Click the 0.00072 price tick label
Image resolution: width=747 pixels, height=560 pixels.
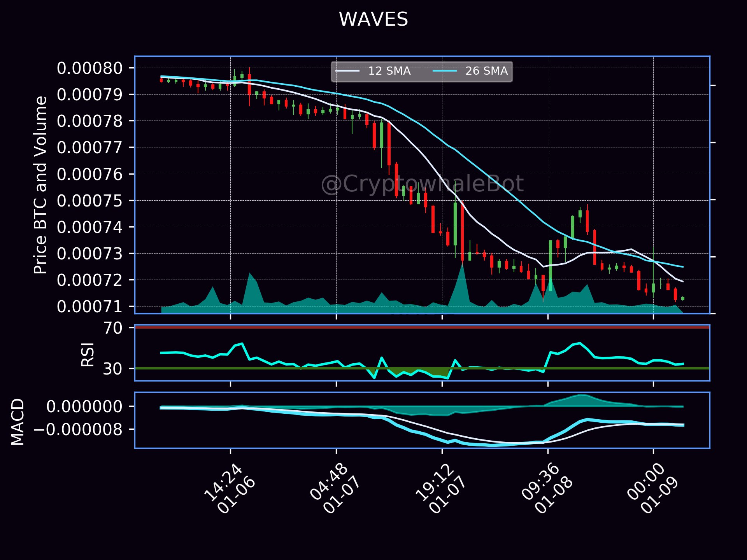90,280
